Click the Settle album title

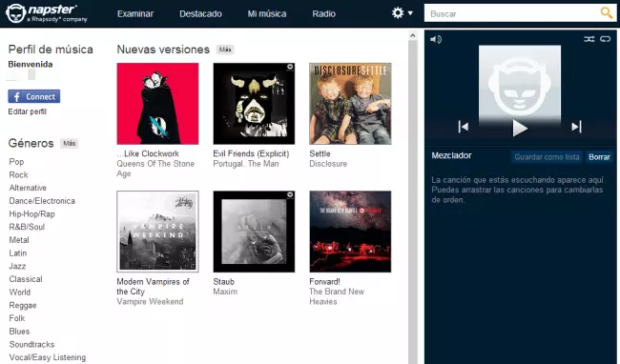point(320,153)
